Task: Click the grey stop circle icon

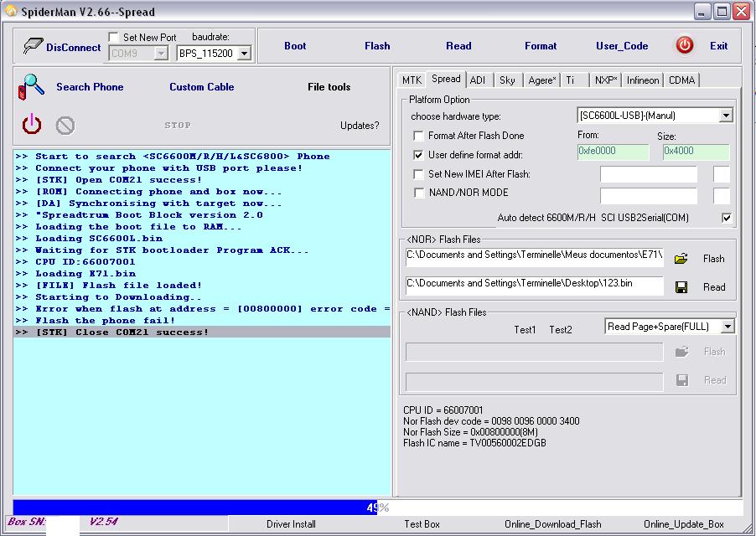Action: coord(65,126)
